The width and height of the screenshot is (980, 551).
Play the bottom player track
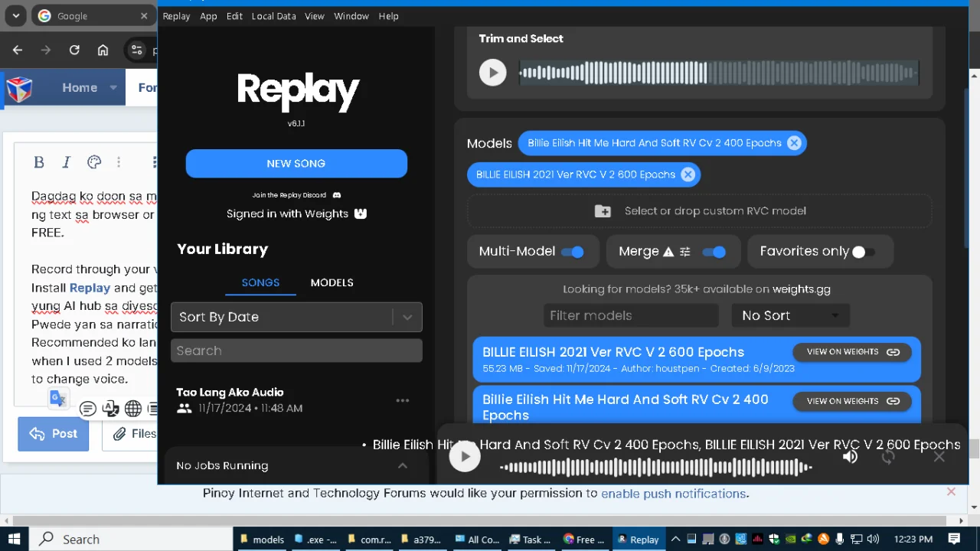464,457
